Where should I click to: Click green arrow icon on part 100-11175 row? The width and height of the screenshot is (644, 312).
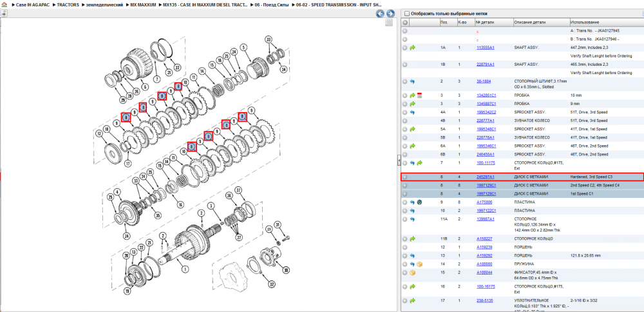click(x=420, y=163)
